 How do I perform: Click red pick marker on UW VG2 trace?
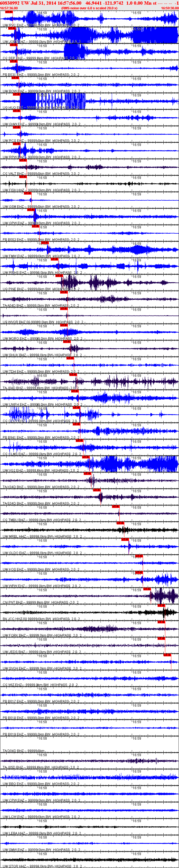[86, 457]
